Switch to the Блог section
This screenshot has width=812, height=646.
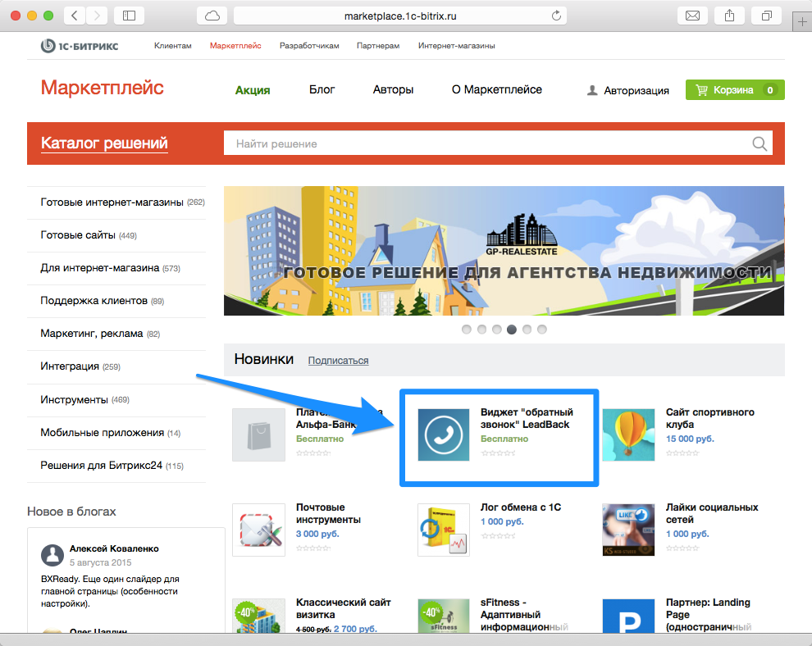pyautogui.click(x=322, y=90)
